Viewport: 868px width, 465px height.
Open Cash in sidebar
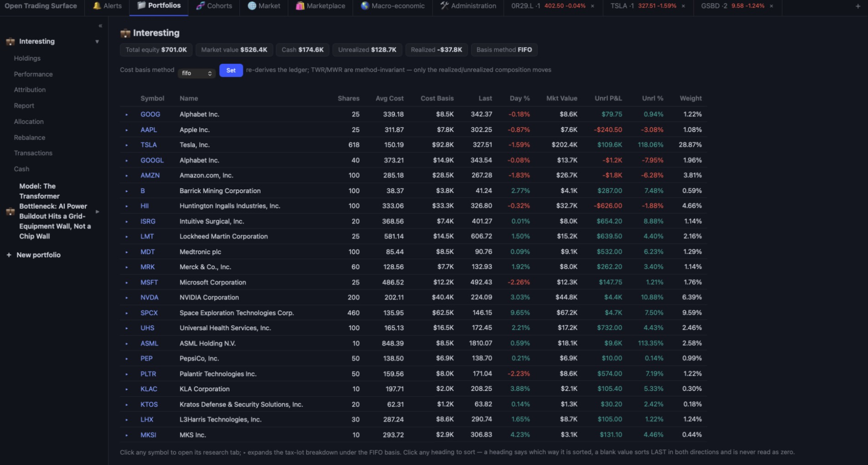coord(21,169)
